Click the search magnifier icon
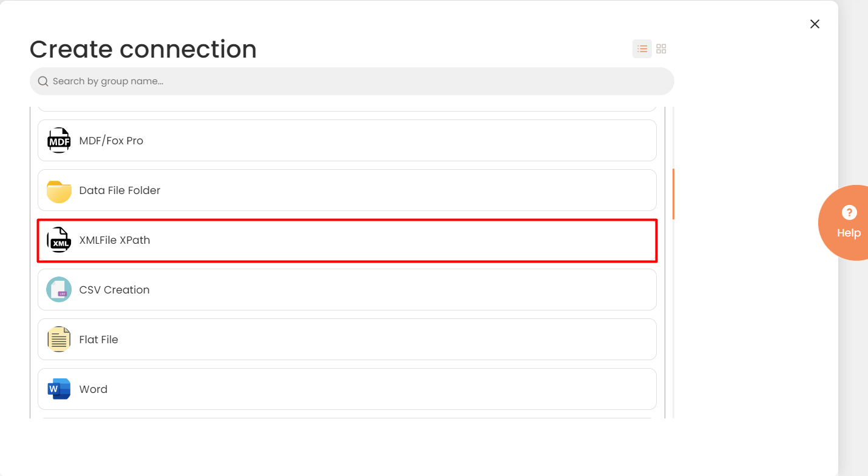This screenshot has width=868, height=476. click(x=42, y=81)
